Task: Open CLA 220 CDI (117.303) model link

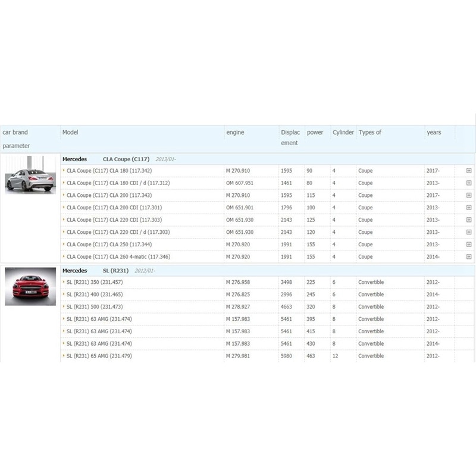Action: (114, 220)
